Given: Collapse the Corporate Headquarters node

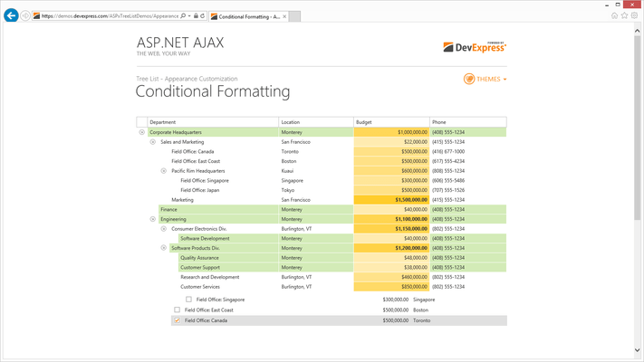Looking at the screenshot, I should pos(142,132).
